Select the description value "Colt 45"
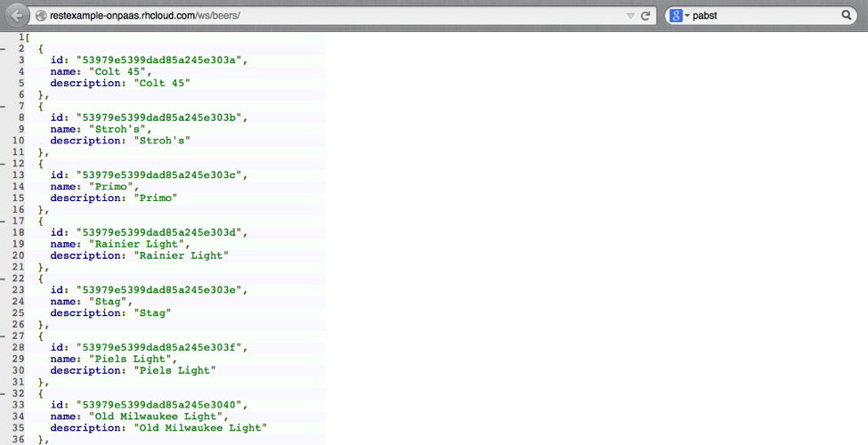The image size is (868, 445). (162, 83)
